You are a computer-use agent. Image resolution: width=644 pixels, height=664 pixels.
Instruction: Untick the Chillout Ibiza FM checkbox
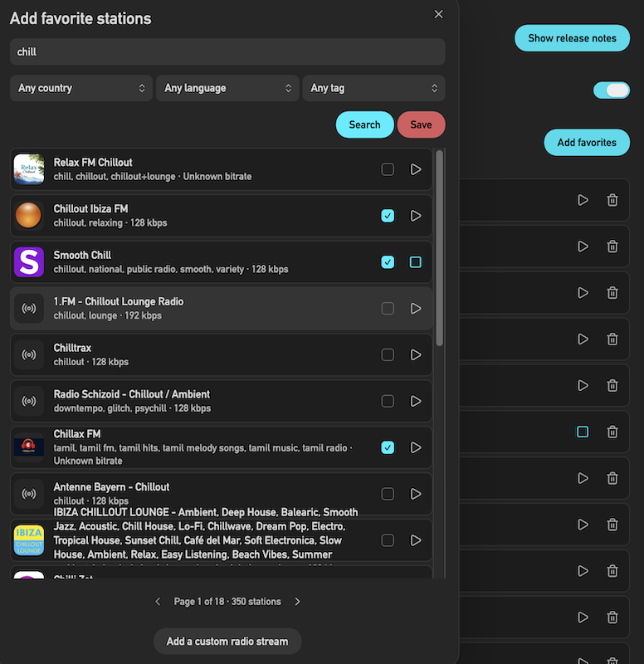(388, 216)
